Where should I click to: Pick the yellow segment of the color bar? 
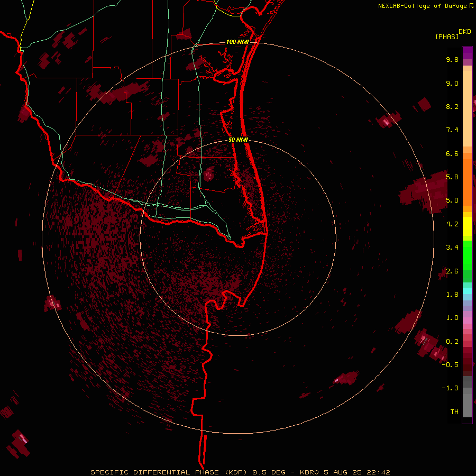coord(467,226)
